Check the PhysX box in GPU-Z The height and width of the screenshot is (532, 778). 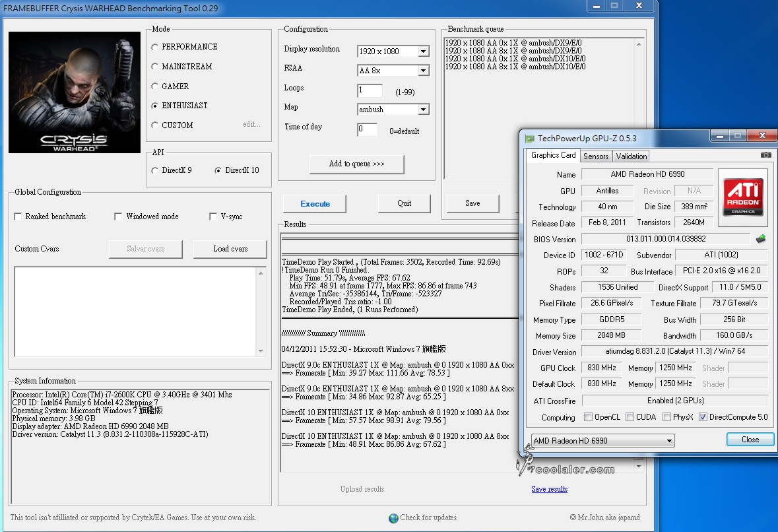[x=667, y=417]
